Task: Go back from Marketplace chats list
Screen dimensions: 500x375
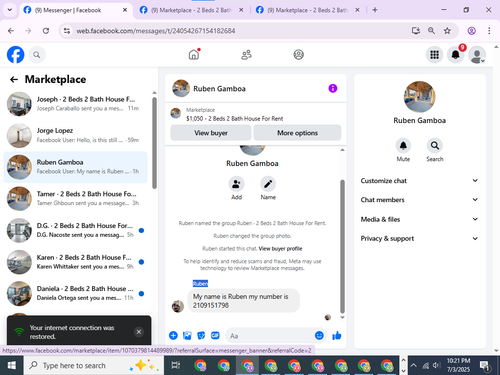Action: pos(14,79)
